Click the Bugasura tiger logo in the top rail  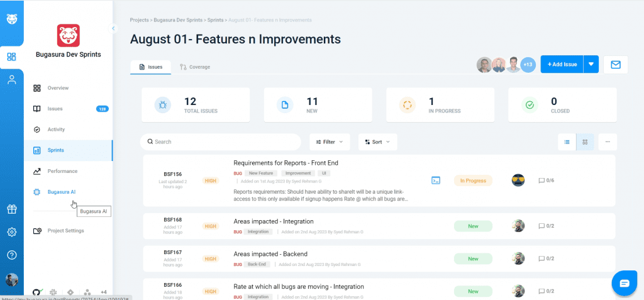[11, 19]
